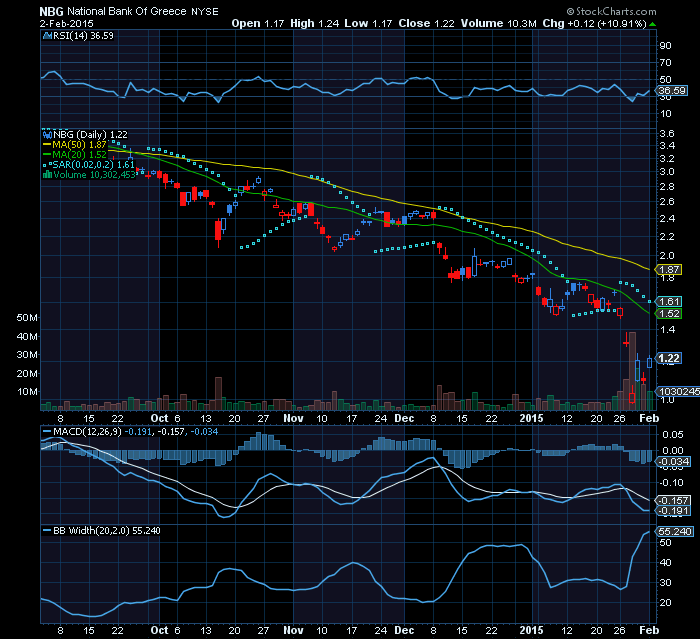700x639 pixels.
Task: Click the 50M volume axis label
Action: coord(27,318)
